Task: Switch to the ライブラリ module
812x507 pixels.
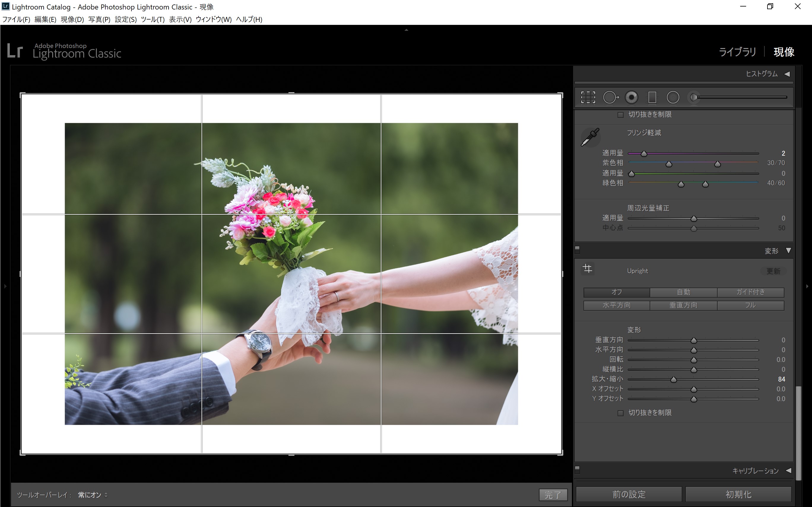Action: 737,52
